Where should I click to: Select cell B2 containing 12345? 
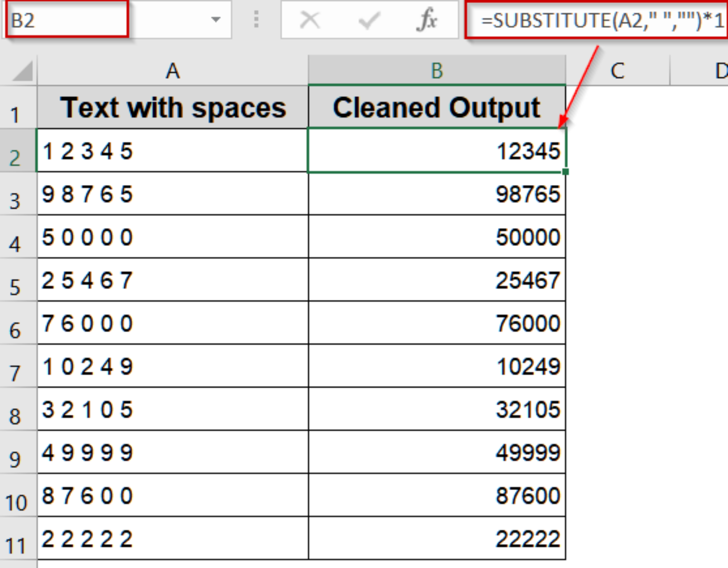[437, 151]
